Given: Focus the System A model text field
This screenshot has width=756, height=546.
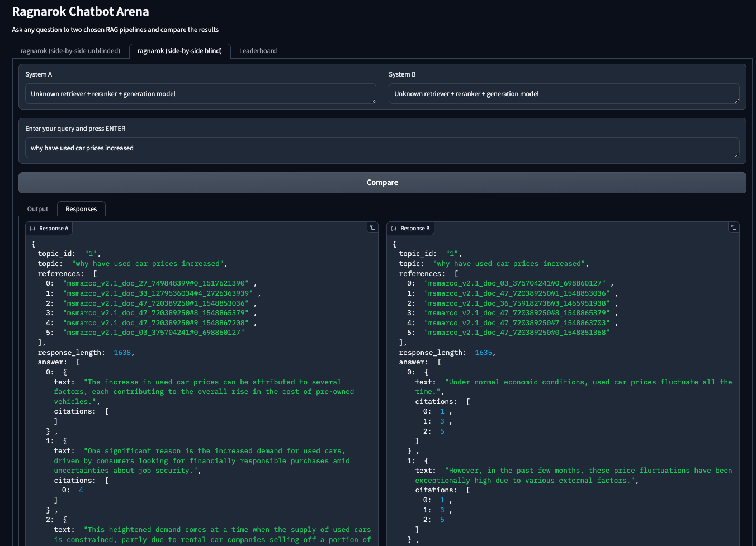Looking at the screenshot, I should 200,94.
